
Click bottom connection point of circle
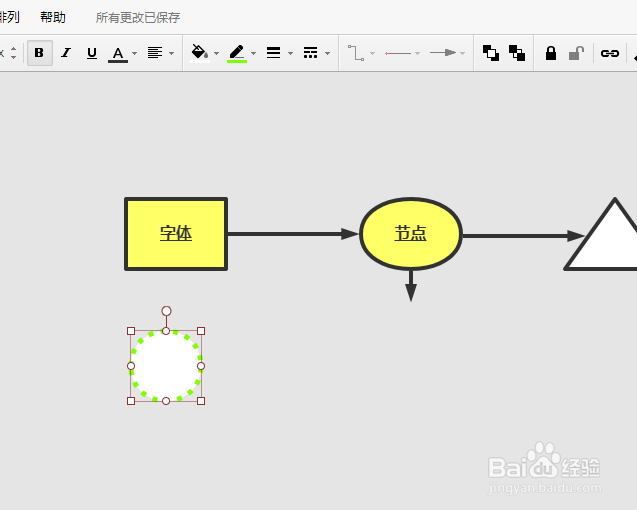point(166,401)
